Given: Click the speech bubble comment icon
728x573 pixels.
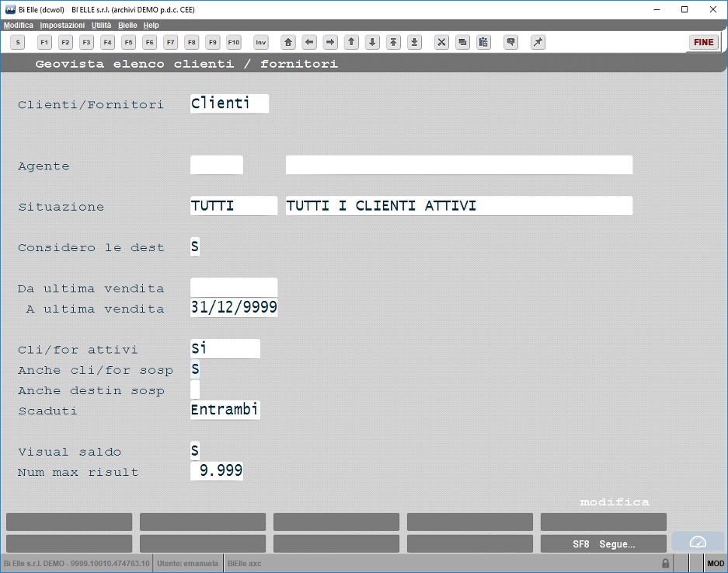Looking at the screenshot, I should (510, 43).
